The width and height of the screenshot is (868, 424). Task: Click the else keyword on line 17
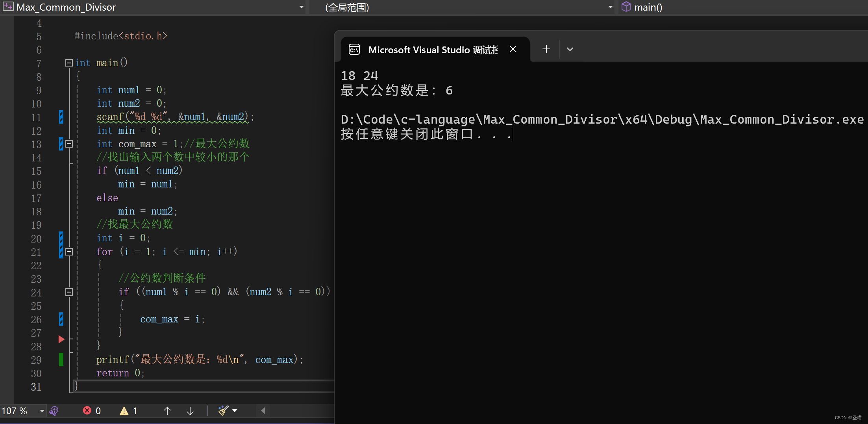(107, 198)
